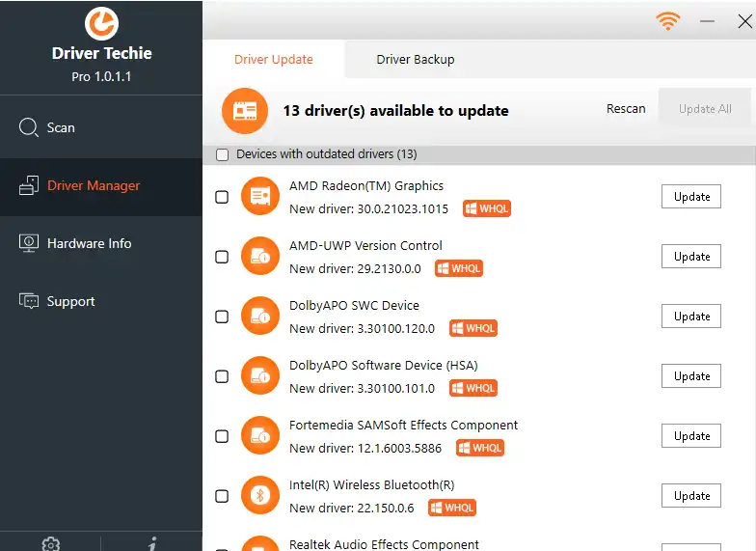Screen dimensions: 756x551
Task: Click the DolbyAPO SWC Device icon
Action: point(259,317)
